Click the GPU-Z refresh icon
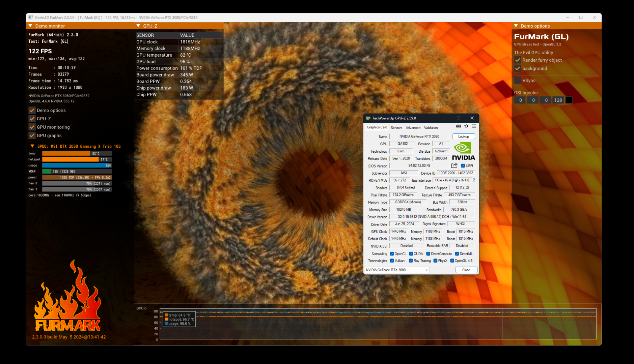This screenshot has width=634, height=364. (x=466, y=126)
